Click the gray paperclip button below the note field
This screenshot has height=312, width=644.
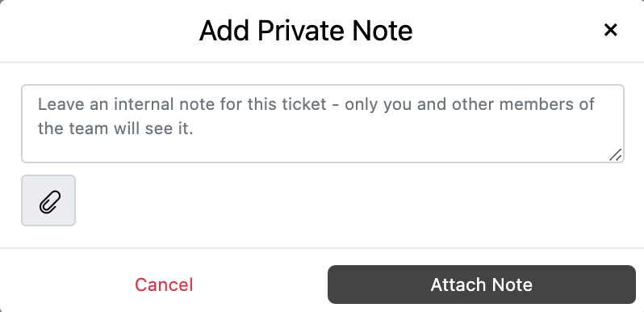[x=48, y=200]
